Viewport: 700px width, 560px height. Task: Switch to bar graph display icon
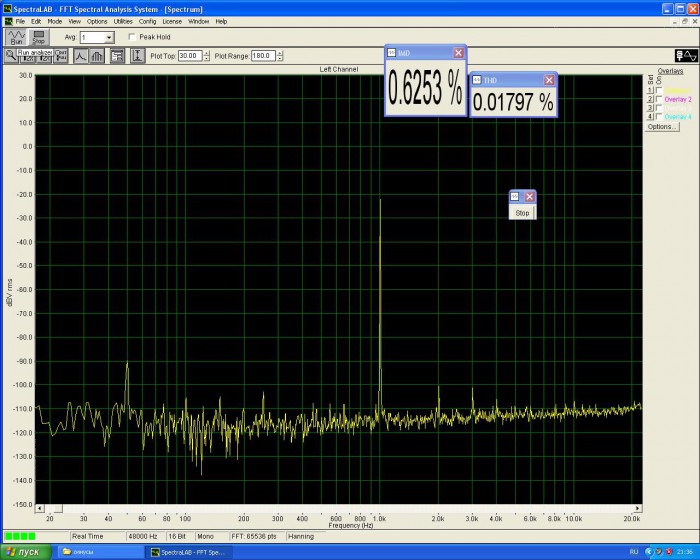coord(97,56)
